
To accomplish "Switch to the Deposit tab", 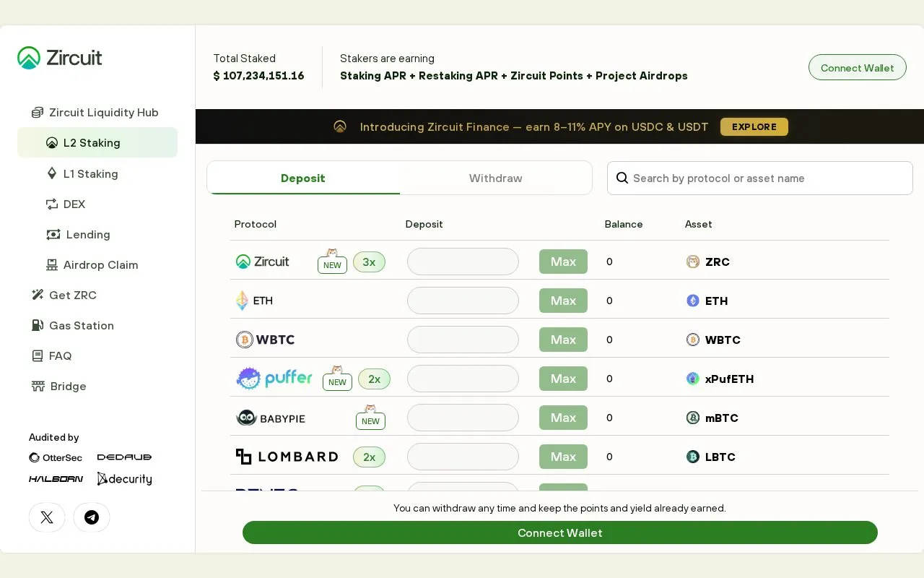I will (x=303, y=178).
